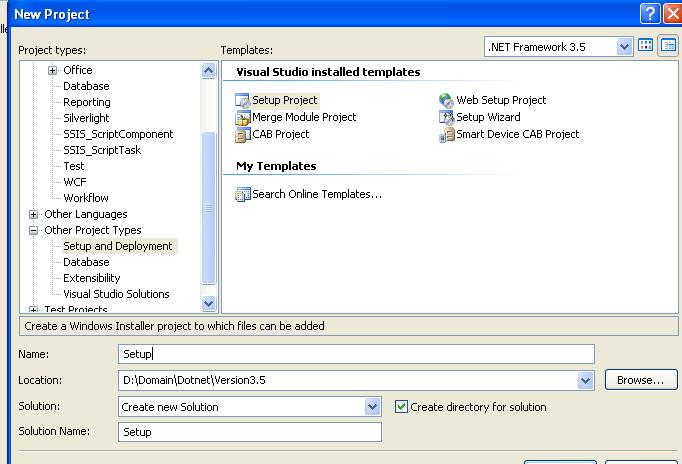
Task: Open the Create new Solution dropdown
Action: pyautogui.click(x=372, y=407)
